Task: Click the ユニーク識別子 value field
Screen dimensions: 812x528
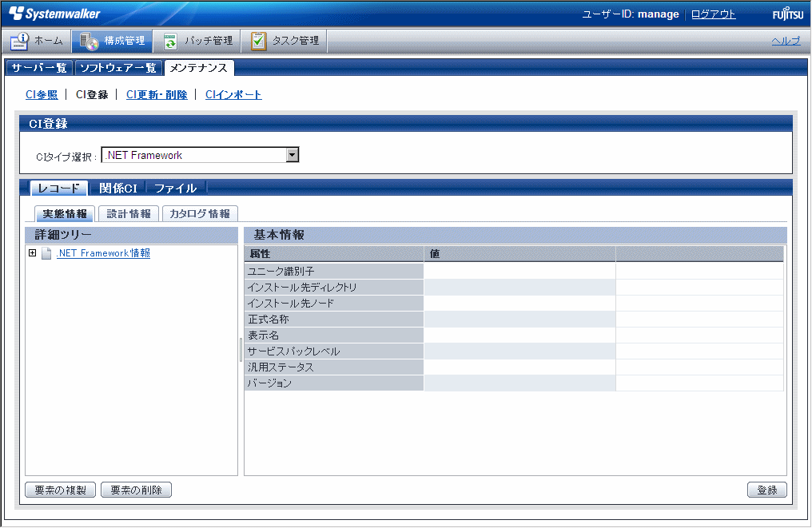Action: [x=519, y=271]
